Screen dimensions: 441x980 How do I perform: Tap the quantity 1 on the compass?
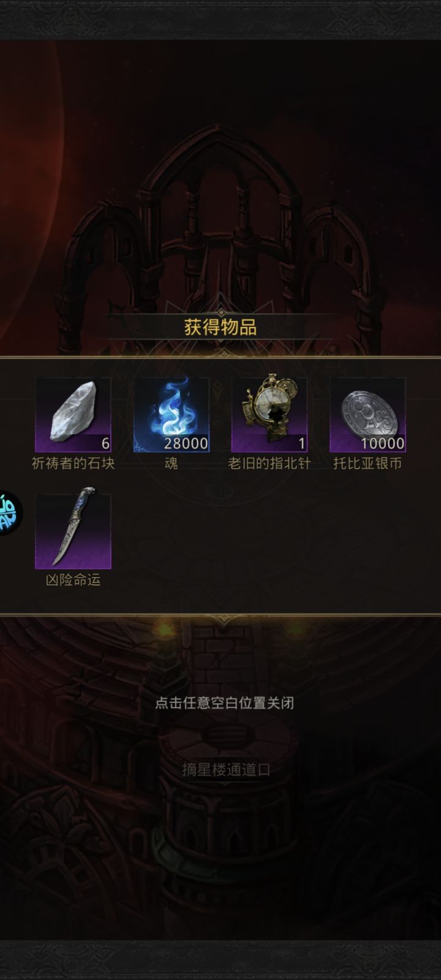301,443
